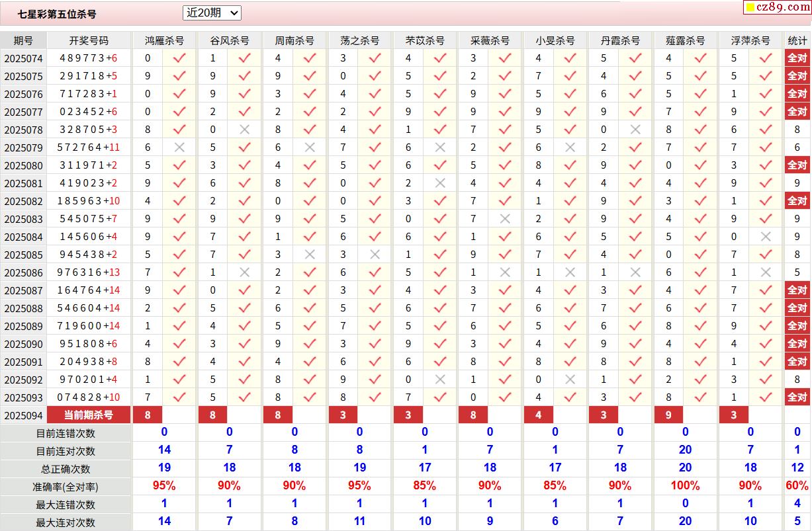
Task: Click the 鸿雁杀号 column header
Action: pos(164,40)
